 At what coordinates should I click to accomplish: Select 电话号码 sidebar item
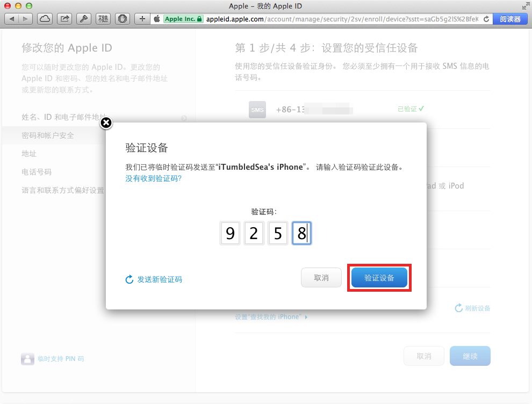(x=37, y=172)
